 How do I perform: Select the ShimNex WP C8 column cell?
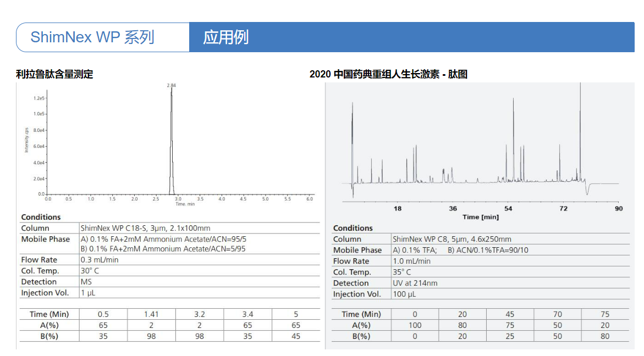tap(452, 239)
